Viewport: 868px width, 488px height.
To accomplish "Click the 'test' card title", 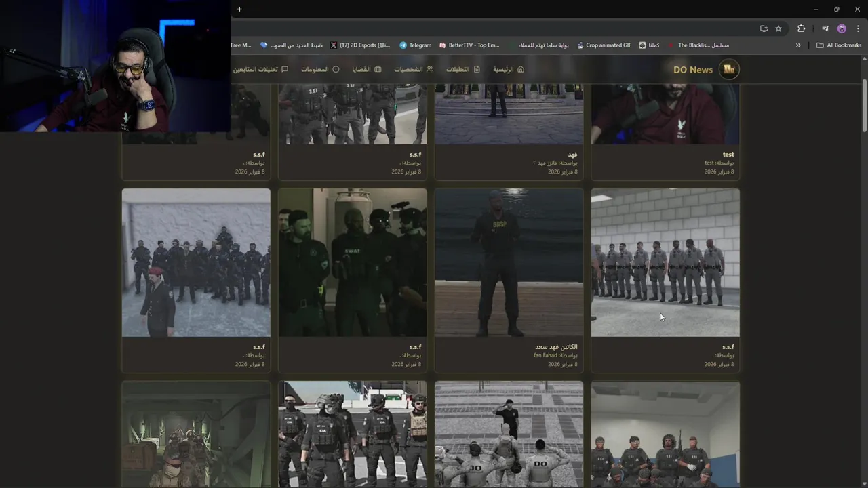I will (728, 155).
